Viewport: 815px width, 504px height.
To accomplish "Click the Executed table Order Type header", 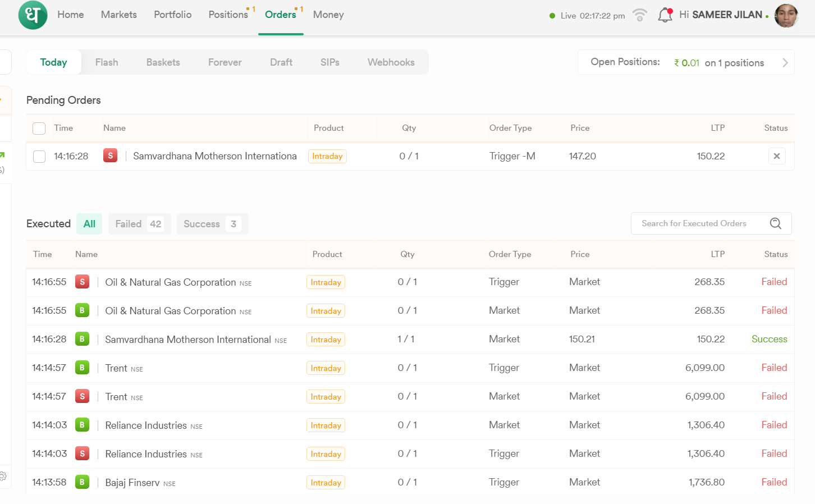I will pyautogui.click(x=510, y=254).
